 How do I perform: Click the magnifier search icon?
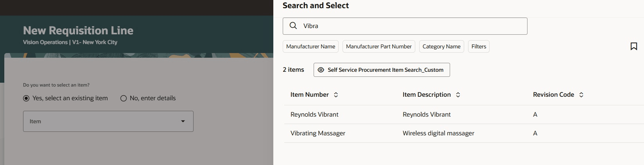(x=293, y=26)
